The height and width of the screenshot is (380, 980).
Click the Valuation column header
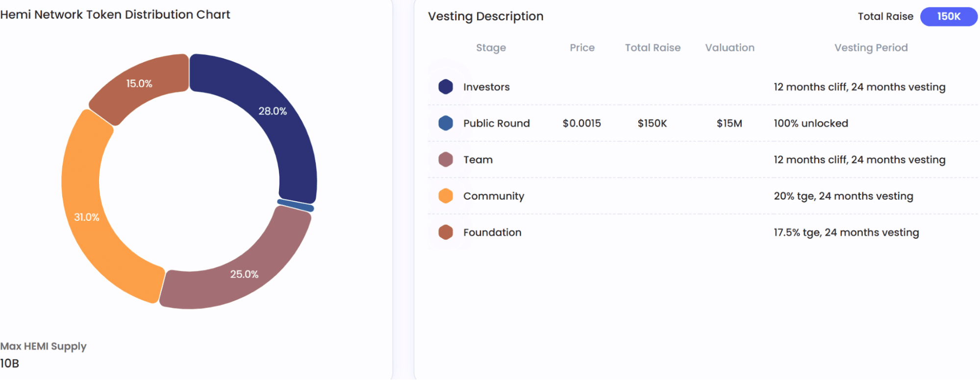(x=729, y=48)
